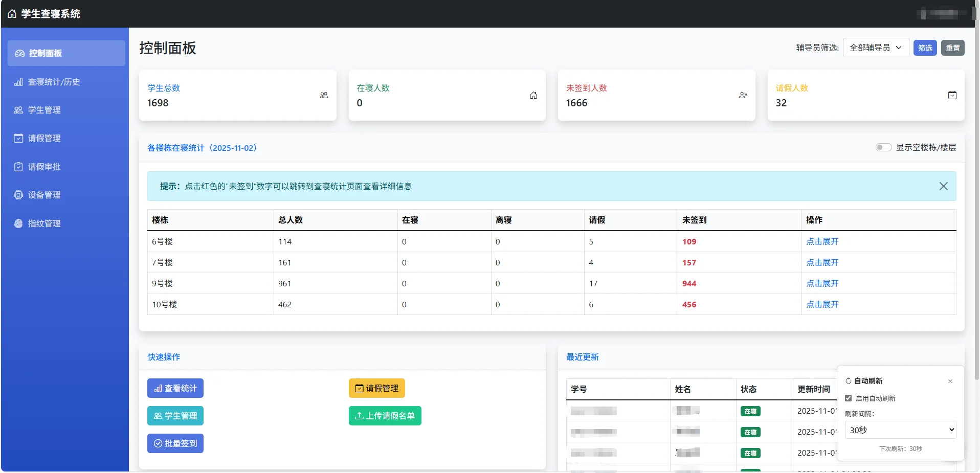
Task: Enable the 启用自动刷新 option
Action: coord(849,398)
